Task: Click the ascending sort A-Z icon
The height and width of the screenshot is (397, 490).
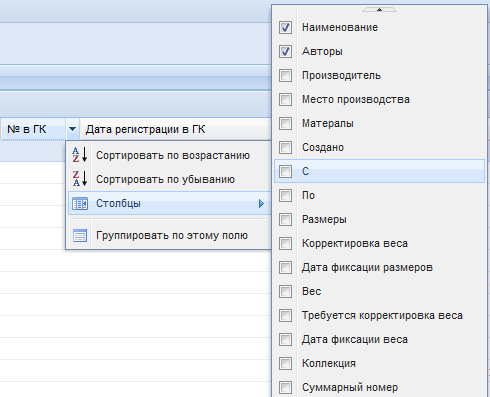Action: coord(80,155)
